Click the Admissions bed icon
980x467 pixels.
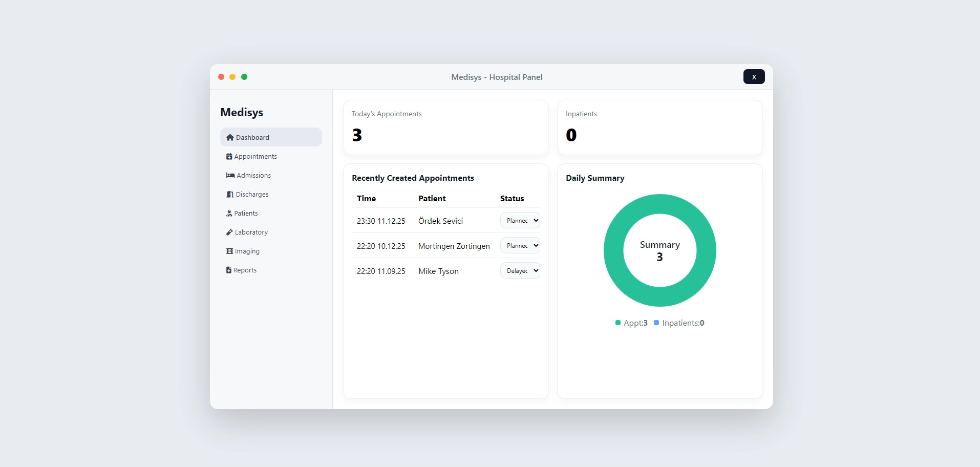pyautogui.click(x=230, y=175)
